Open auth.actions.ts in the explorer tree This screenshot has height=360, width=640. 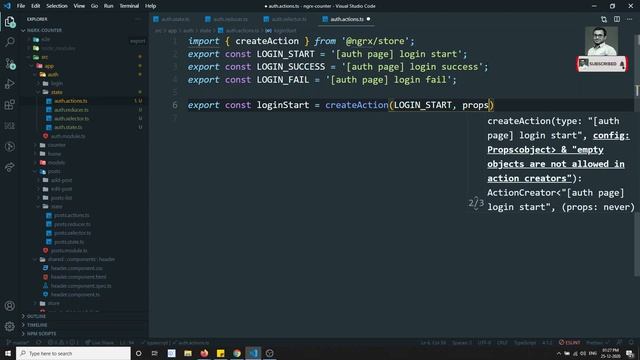coord(71,101)
